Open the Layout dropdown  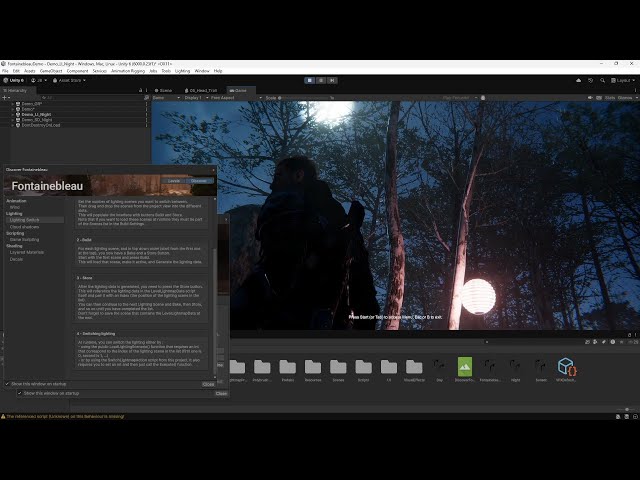click(x=623, y=80)
